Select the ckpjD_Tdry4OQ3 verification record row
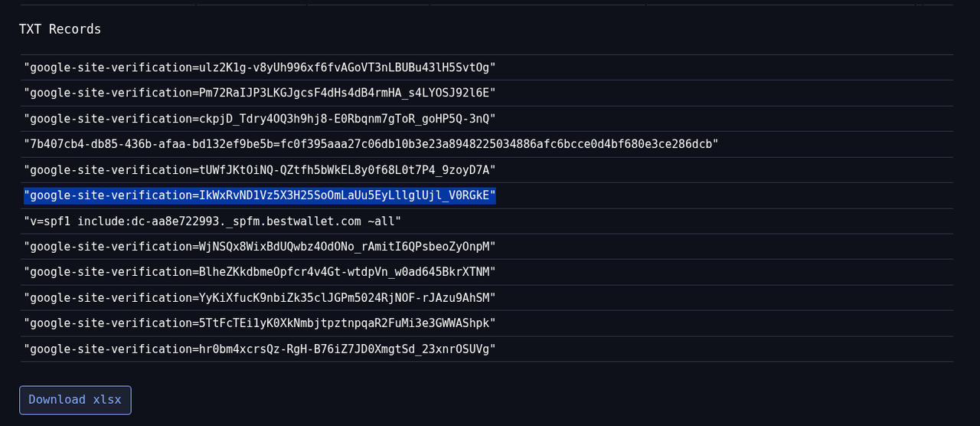The width and height of the screenshot is (980, 426). (260, 119)
